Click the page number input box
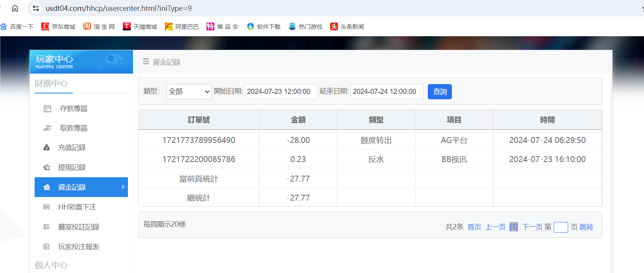The image size is (644, 273). point(560,227)
